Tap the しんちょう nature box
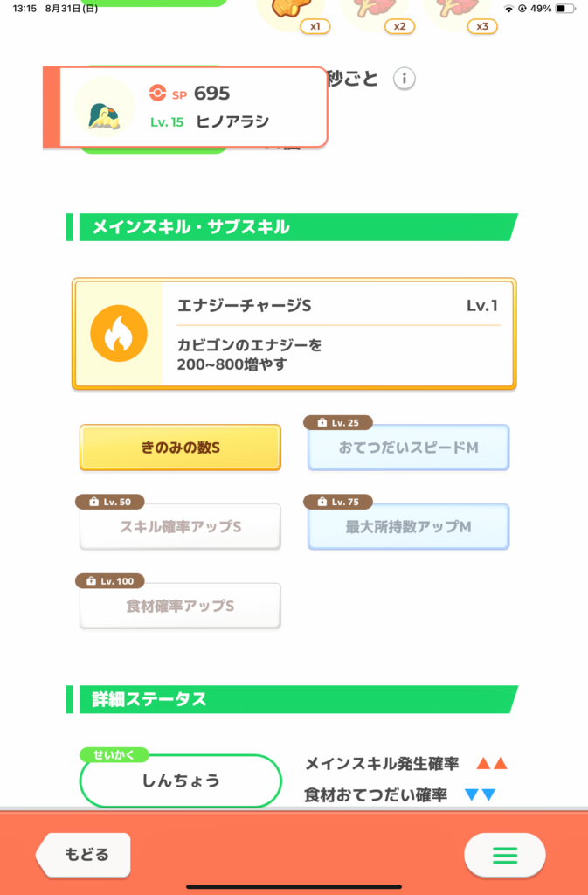The height and width of the screenshot is (895, 588). [x=180, y=781]
